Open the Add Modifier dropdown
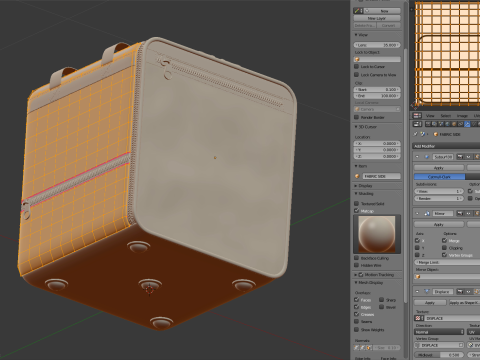The width and height of the screenshot is (480, 360). coord(446,146)
